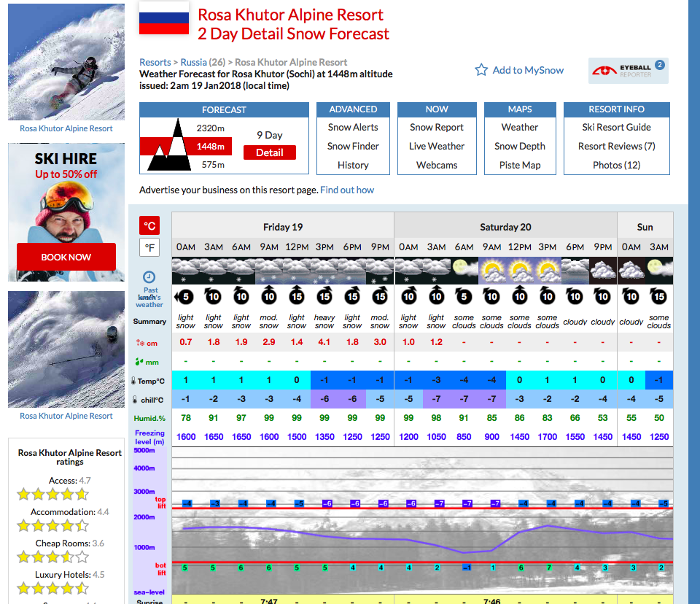Click the snow cm row icon
This screenshot has height=604, width=700.
pyautogui.click(x=140, y=343)
